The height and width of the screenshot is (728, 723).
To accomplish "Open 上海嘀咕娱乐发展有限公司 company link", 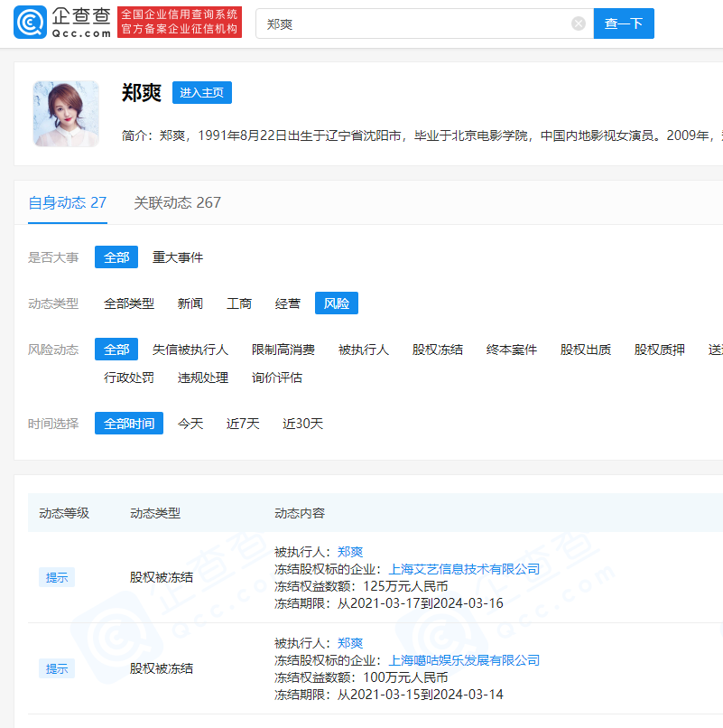I will coord(464,659).
